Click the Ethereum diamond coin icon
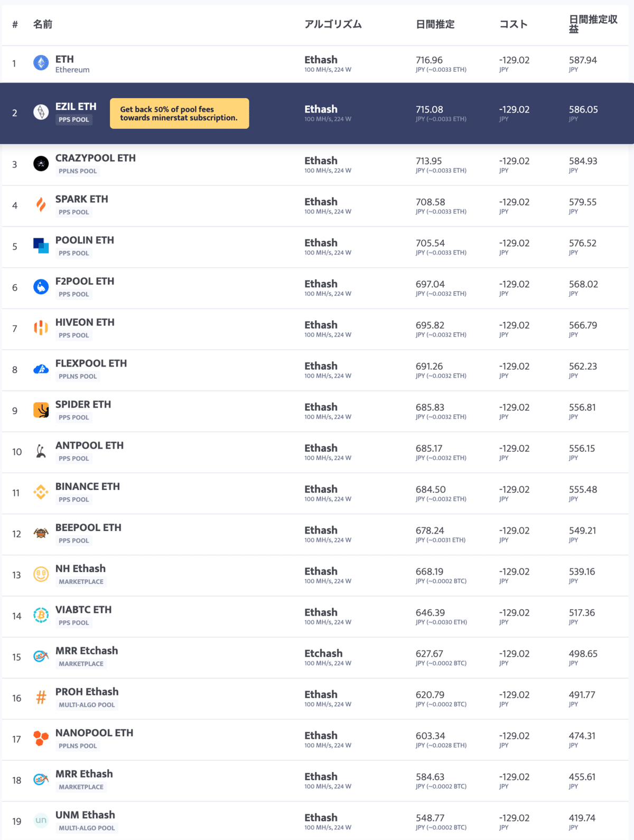The image size is (634, 840). tap(41, 63)
